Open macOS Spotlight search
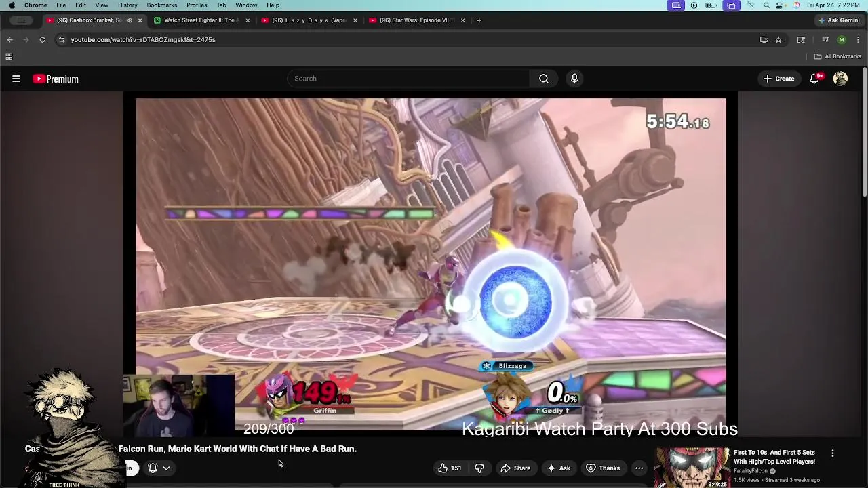The width and height of the screenshot is (868, 488). coord(766,5)
